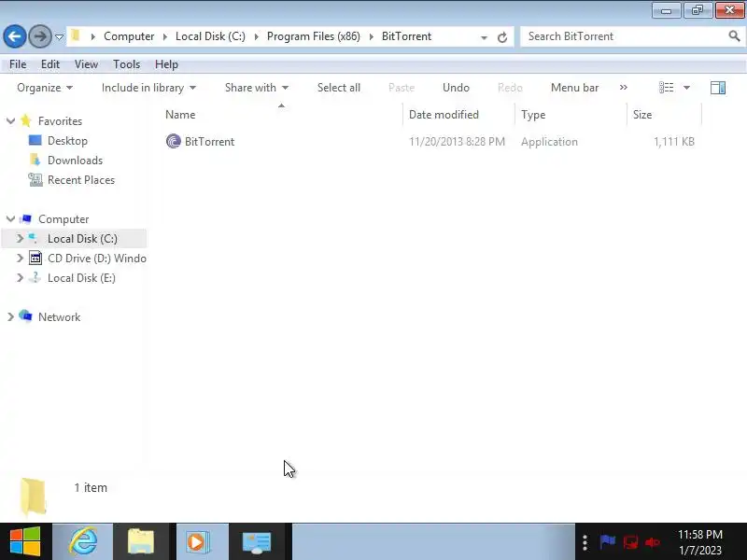747x560 pixels.
Task: Select the BitTorrent application file
Action: pyautogui.click(x=209, y=142)
